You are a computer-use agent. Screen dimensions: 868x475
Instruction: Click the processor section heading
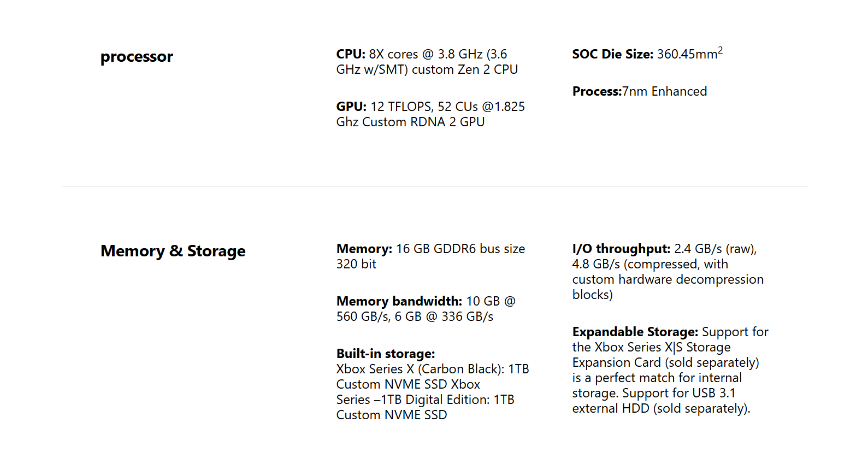pos(137,57)
